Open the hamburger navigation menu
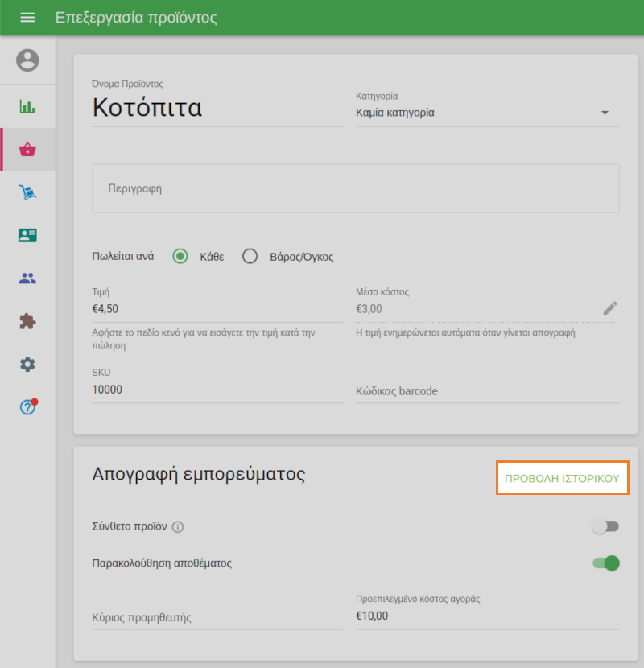 pyautogui.click(x=27, y=18)
